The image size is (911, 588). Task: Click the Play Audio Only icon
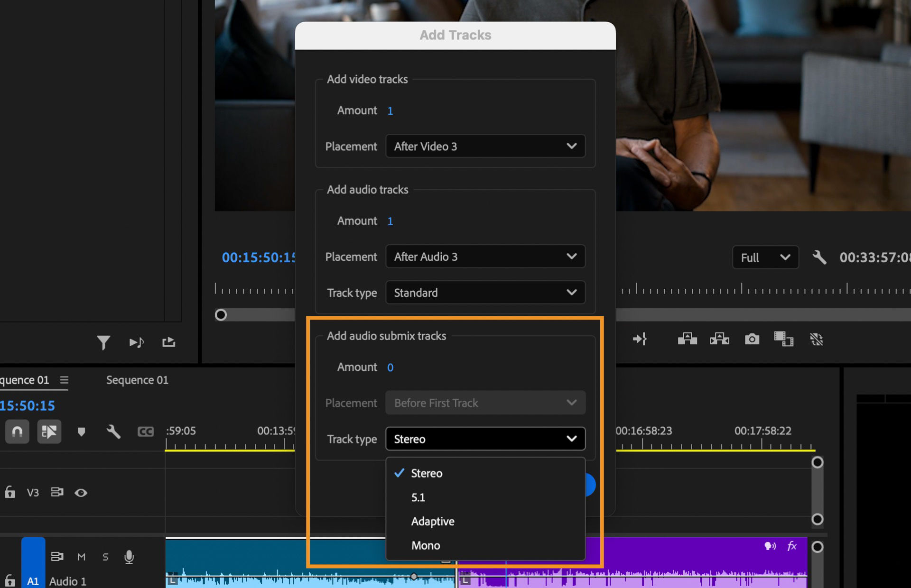point(137,341)
